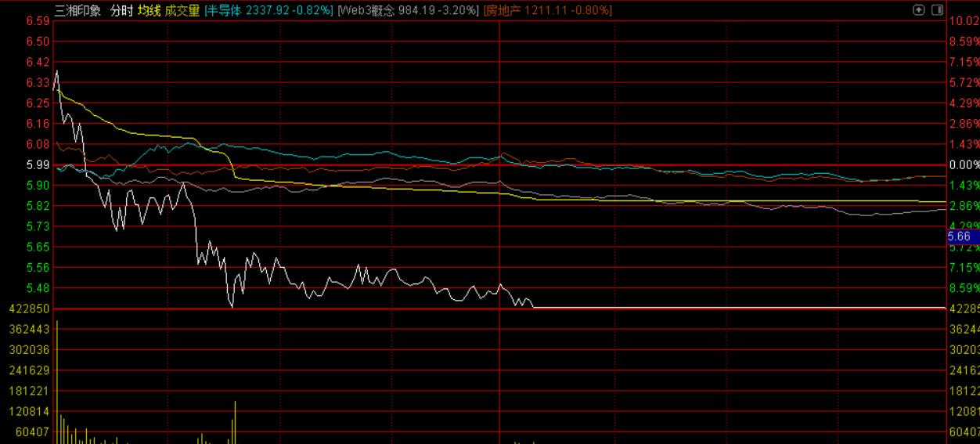
Task: Click the flat limit-down white price line
Action: pos(740,308)
